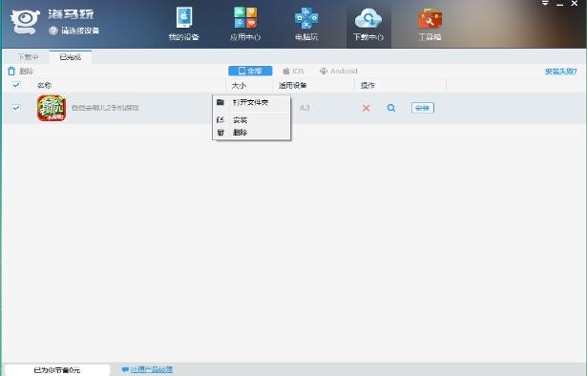Click the trash 删除 button in toolbar
588x376 pixels.
point(21,71)
